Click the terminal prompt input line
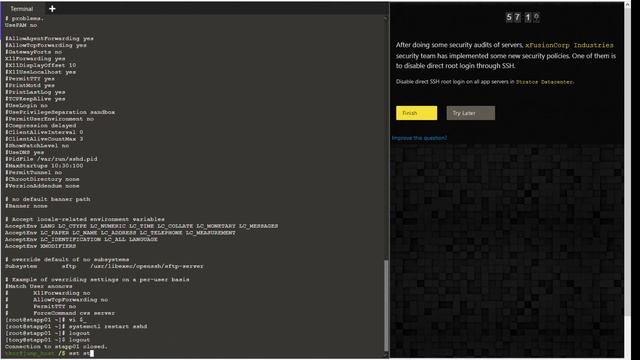The width and height of the screenshot is (640, 360). pyautogui.click(x=49, y=353)
